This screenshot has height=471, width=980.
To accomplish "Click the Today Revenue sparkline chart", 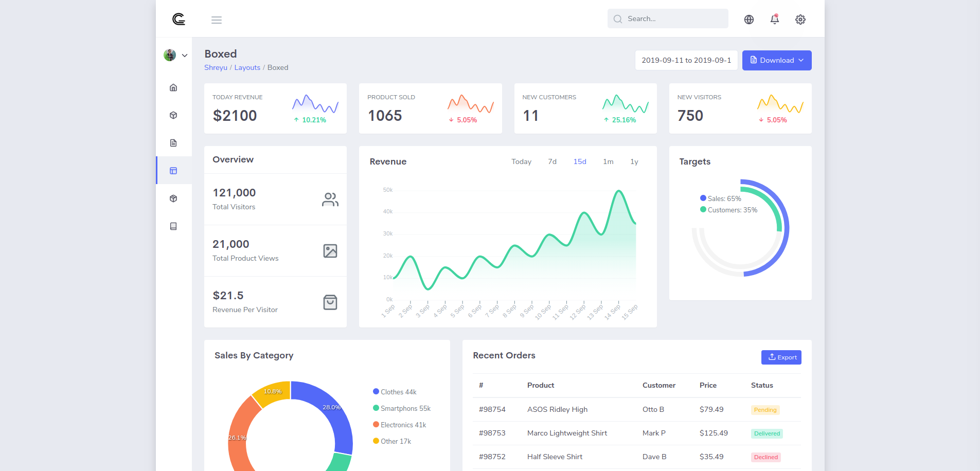I will pos(315,103).
